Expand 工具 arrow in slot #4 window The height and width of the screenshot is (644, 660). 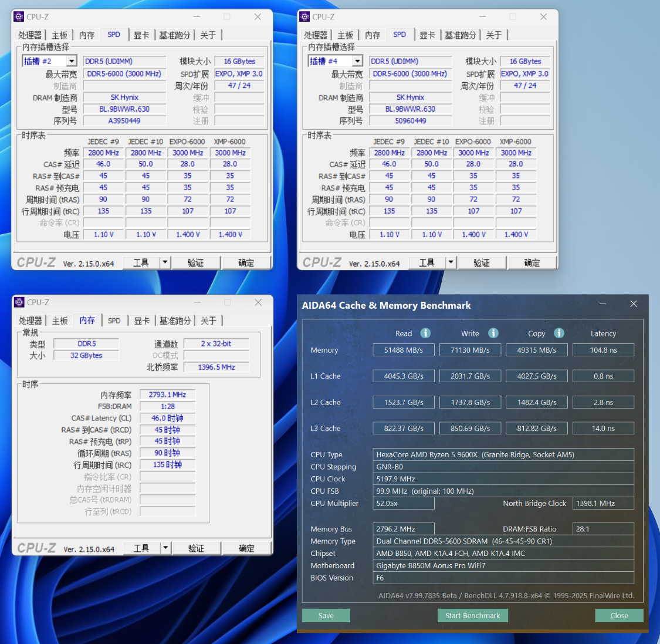click(x=451, y=262)
